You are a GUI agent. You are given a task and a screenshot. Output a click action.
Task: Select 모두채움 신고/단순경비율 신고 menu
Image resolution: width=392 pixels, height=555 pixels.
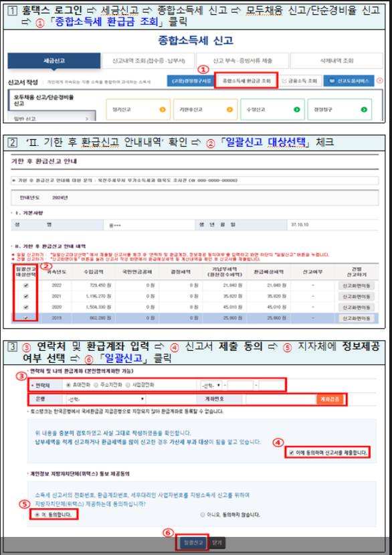pos(43,100)
